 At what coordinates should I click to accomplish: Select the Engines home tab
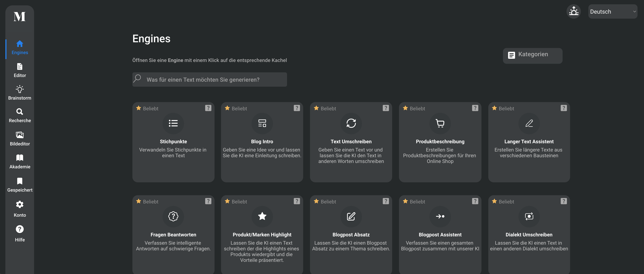20,48
